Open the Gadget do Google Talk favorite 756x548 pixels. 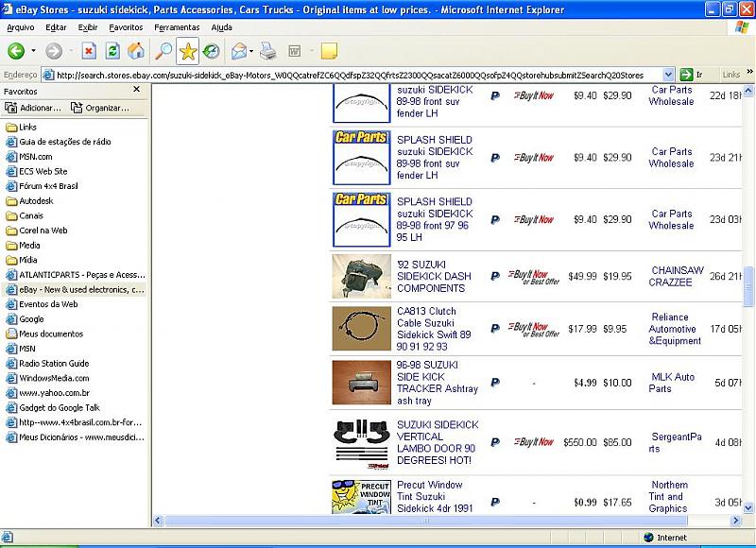[53, 408]
